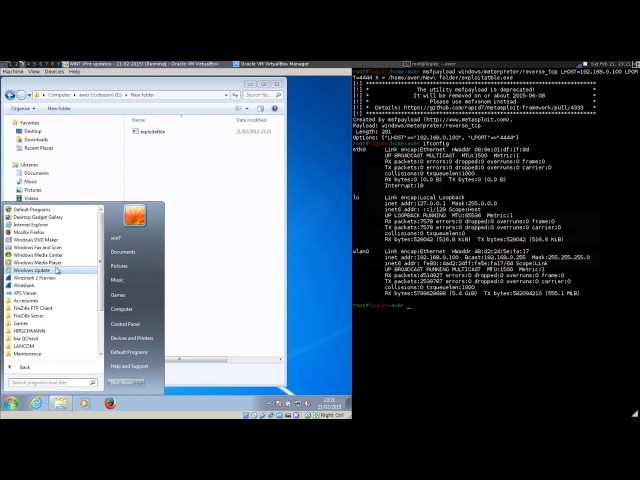Open Desktop Gadget Gallery entry
This screenshot has width=640, height=480.
(38, 217)
